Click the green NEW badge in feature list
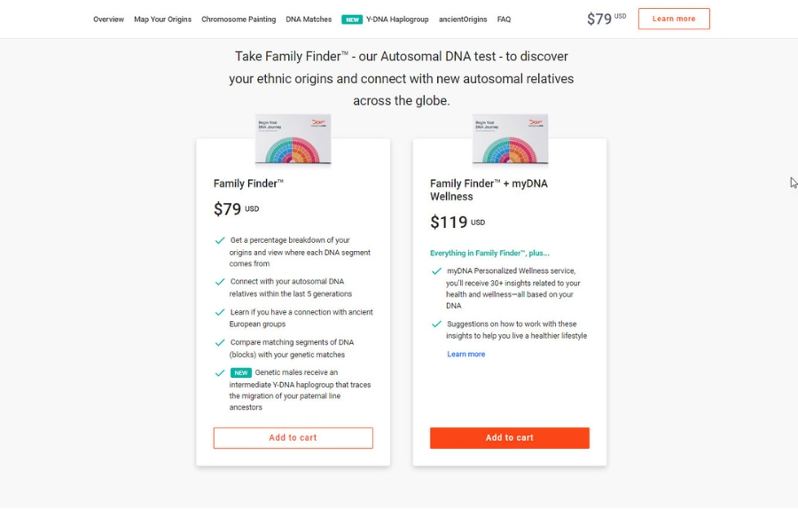This screenshot has width=798, height=532. point(241,372)
